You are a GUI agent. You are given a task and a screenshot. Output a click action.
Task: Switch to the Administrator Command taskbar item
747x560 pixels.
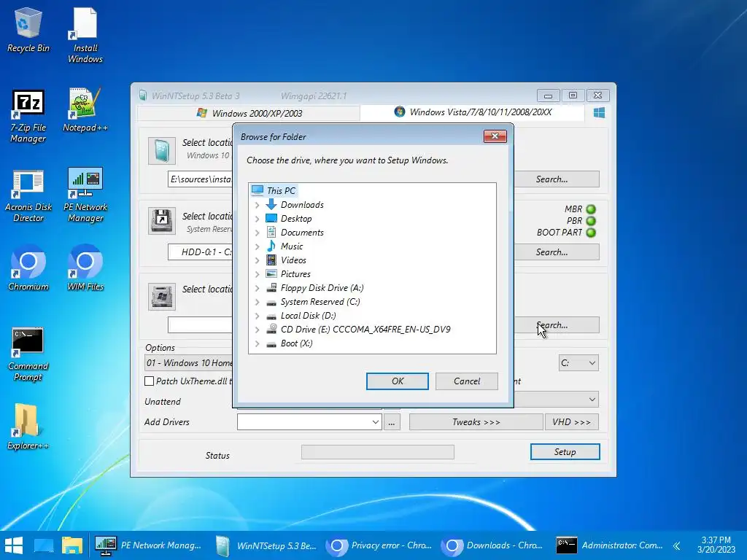610,545
